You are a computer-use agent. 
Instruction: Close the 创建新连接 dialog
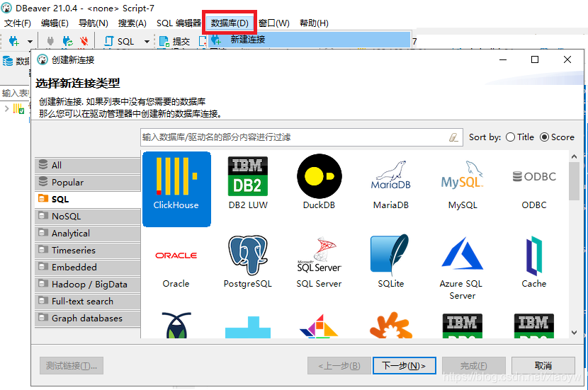pos(567,59)
